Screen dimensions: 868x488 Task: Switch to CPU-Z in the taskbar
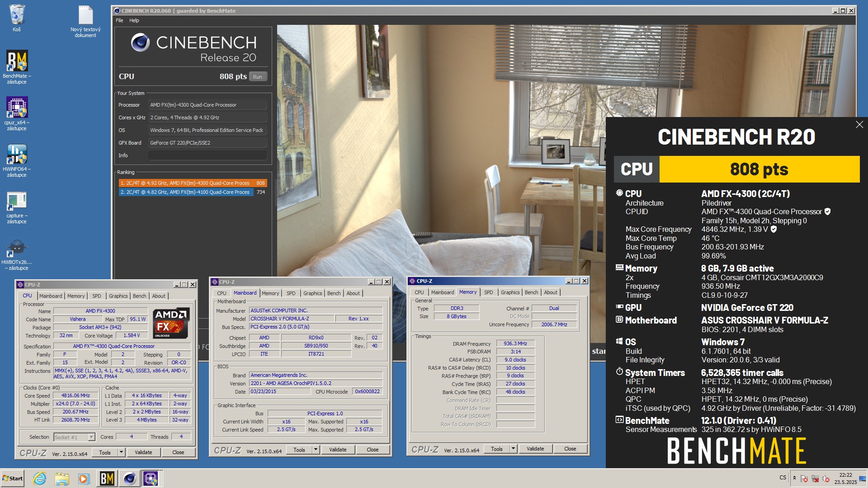click(151, 478)
